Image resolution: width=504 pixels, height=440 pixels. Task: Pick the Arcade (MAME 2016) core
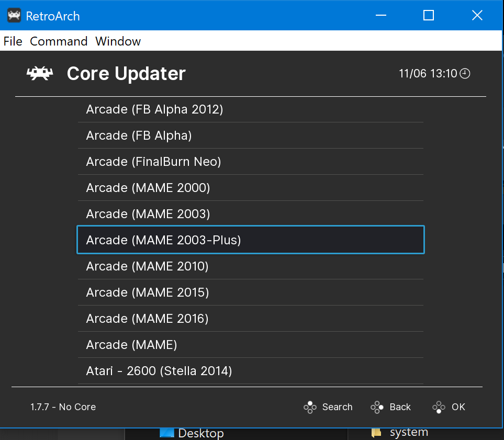250,319
